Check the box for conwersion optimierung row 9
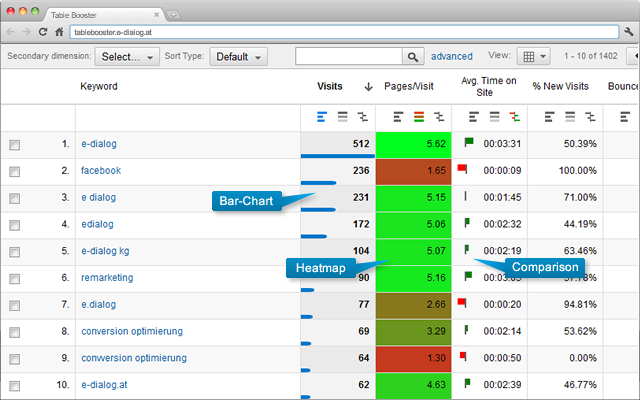 [x=15, y=359]
